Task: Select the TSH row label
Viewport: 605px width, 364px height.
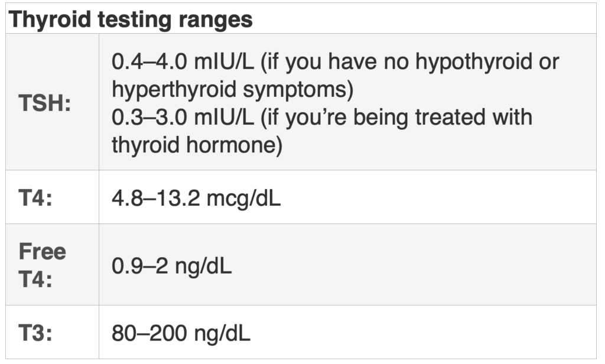Action: tap(44, 104)
